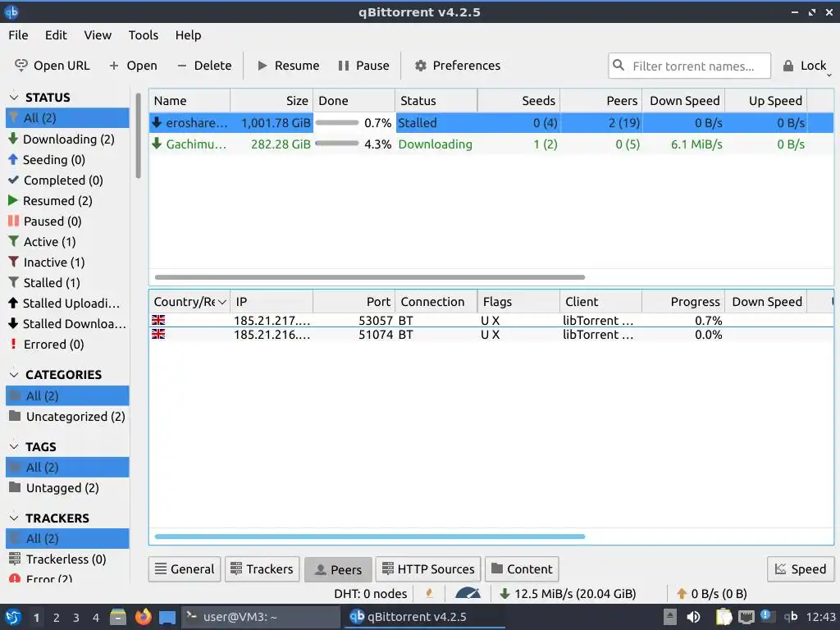Click the Pause bars icon
840x630 pixels.
click(344, 66)
